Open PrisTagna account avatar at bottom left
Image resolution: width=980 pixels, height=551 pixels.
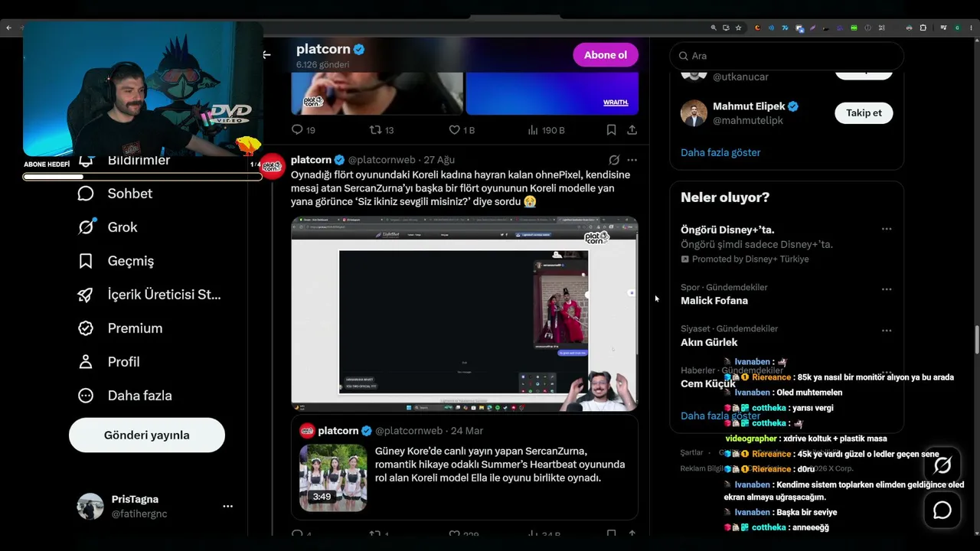click(x=90, y=507)
